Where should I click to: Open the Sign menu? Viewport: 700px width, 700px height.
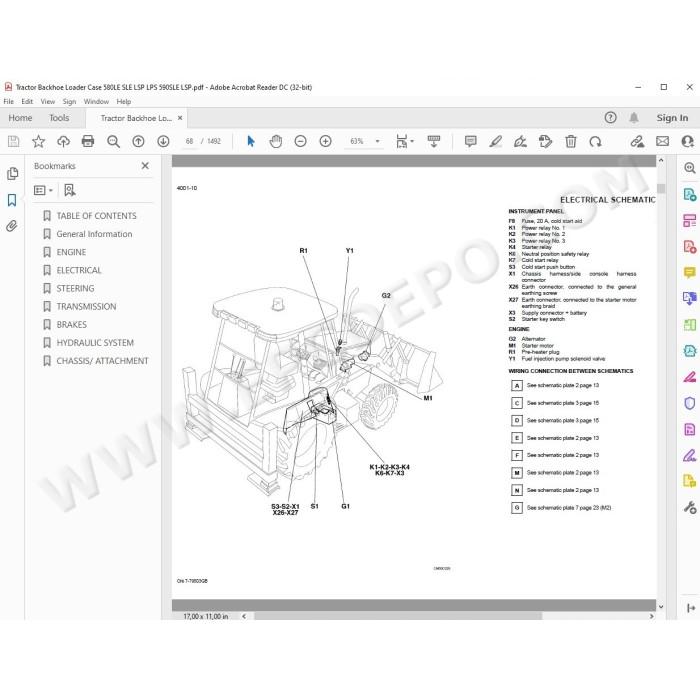(x=69, y=101)
